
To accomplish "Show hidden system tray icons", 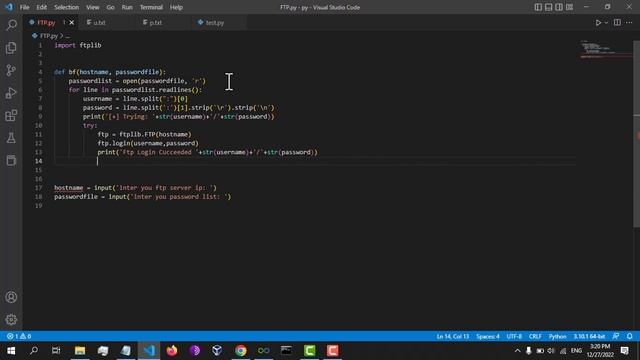I will tap(517, 351).
